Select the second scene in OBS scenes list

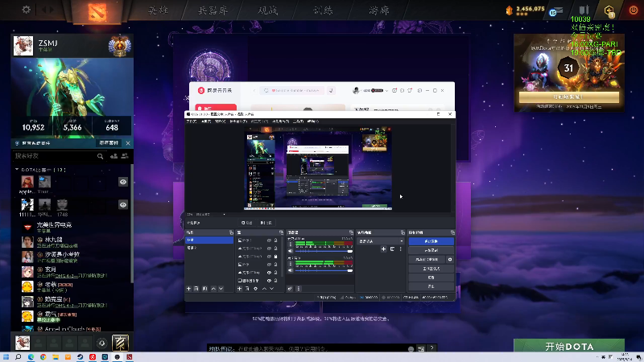(209, 248)
